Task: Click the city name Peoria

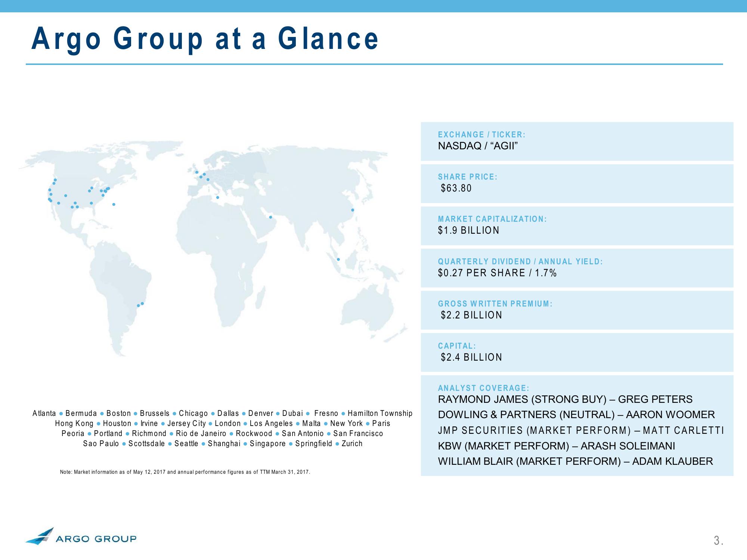Action: click(x=73, y=433)
